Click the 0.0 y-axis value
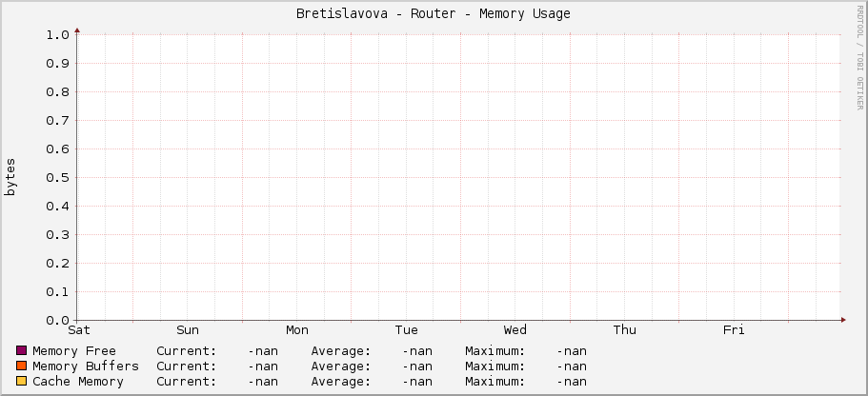 coord(57,320)
